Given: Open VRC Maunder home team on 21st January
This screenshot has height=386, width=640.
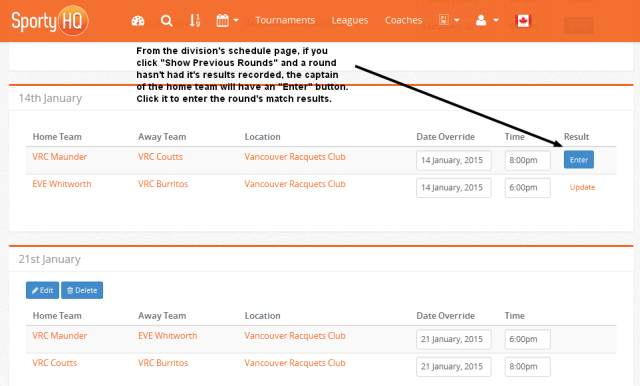Looking at the screenshot, I should coord(60,336).
